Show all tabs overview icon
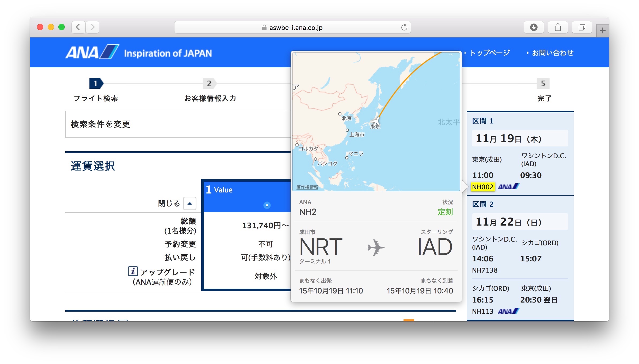 [x=582, y=27]
